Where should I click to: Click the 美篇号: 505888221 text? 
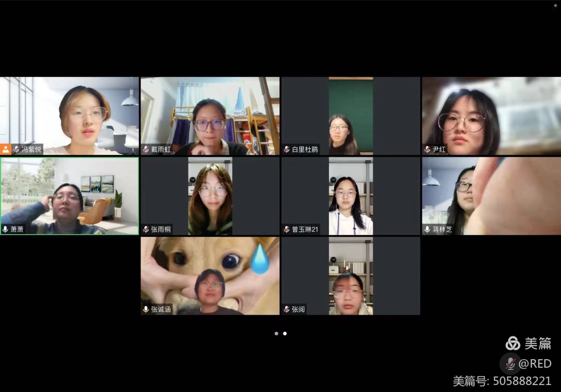click(x=502, y=381)
